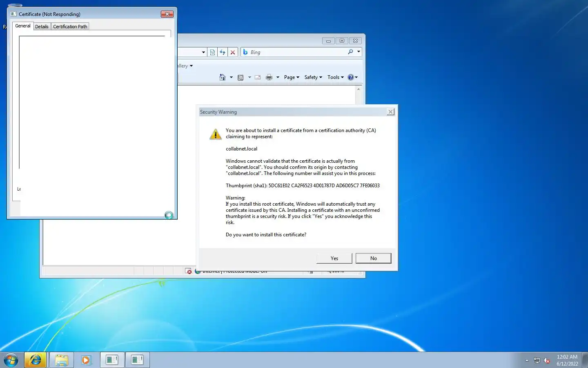Open the search provider dropdown arrow
This screenshot has width=588, height=368.
pyautogui.click(x=359, y=52)
